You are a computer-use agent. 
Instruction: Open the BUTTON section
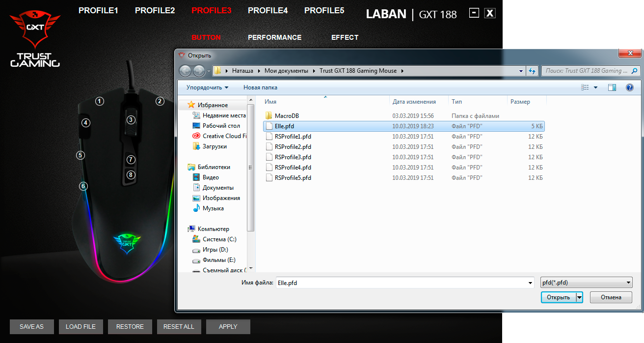206,37
